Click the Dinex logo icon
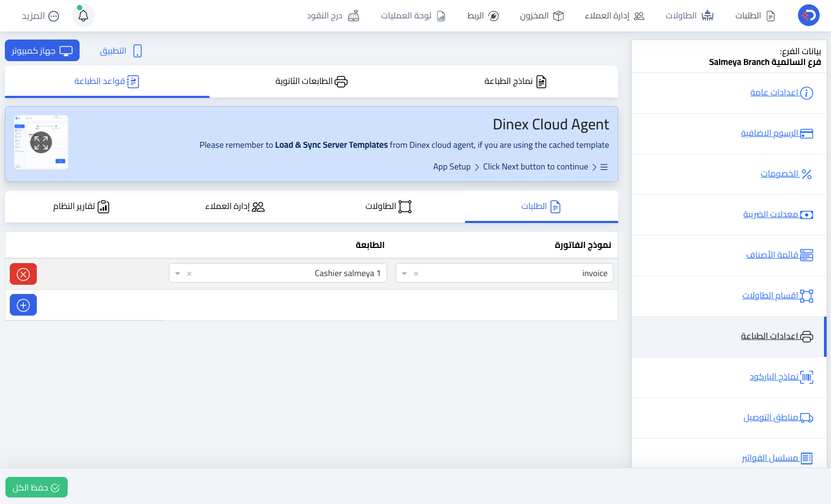This screenshot has height=504, width=831. point(808,15)
